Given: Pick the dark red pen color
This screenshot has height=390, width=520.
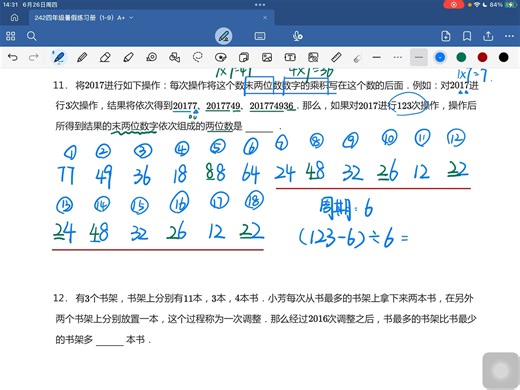Looking at the screenshot, I should 482,57.
